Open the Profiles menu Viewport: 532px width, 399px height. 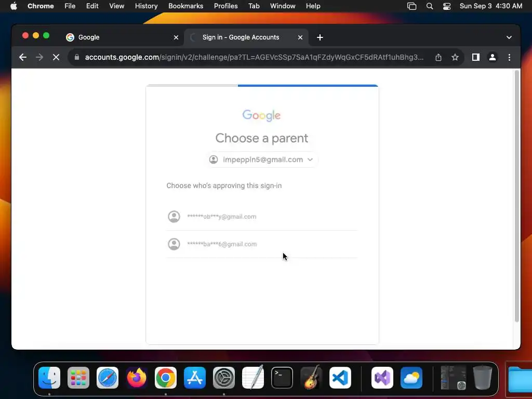(225, 6)
